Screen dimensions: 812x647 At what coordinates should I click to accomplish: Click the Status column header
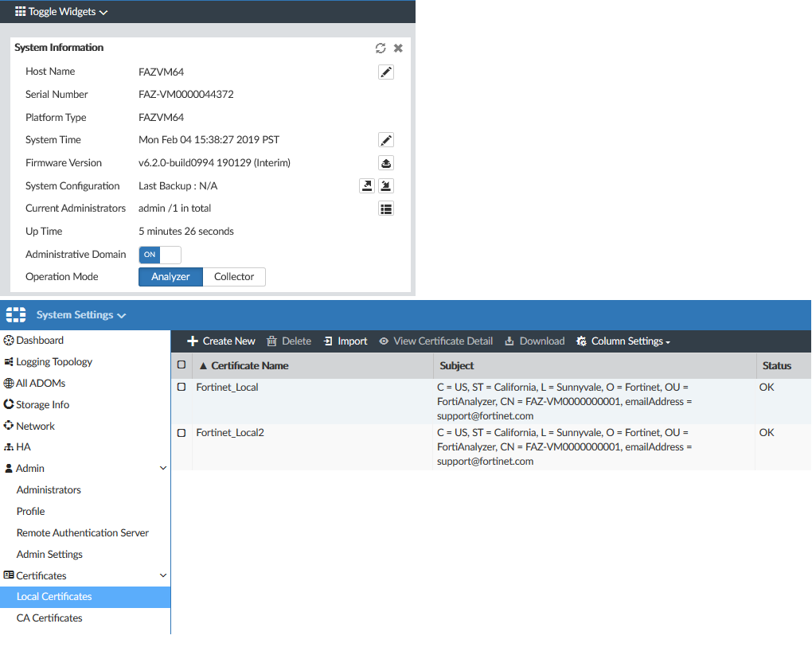[777, 365]
